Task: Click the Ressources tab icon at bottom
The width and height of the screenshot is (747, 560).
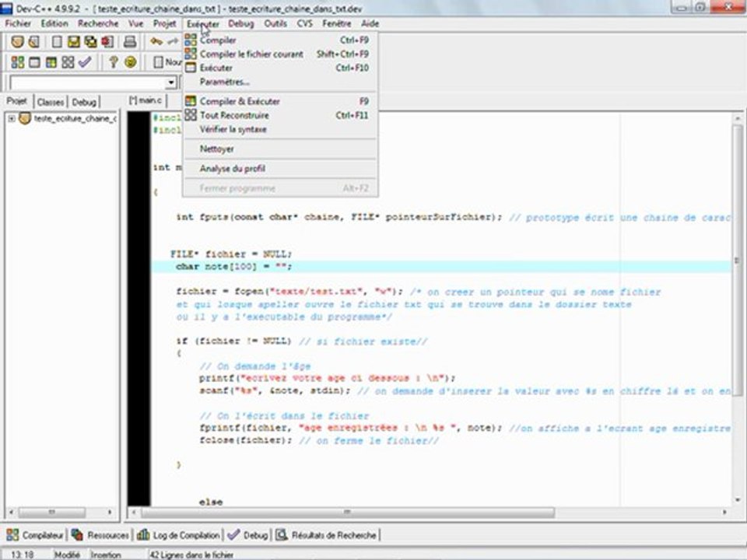Action: 77,535
